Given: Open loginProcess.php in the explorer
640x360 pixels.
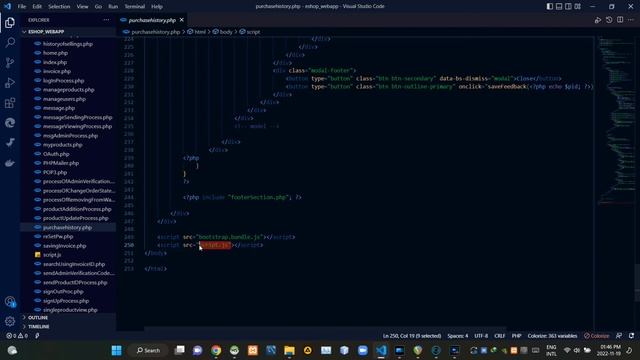Looking at the screenshot, I should click(x=63, y=80).
